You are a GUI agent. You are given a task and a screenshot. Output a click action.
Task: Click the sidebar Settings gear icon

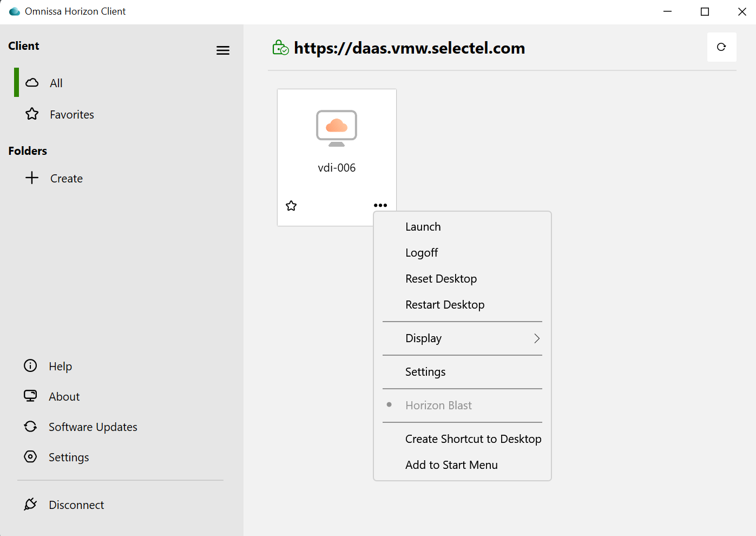point(30,456)
